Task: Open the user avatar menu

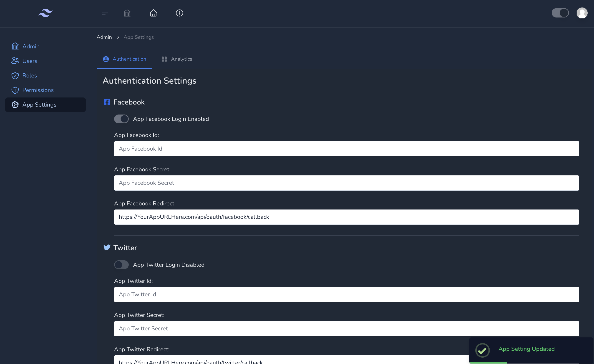Action: (x=582, y=13)
